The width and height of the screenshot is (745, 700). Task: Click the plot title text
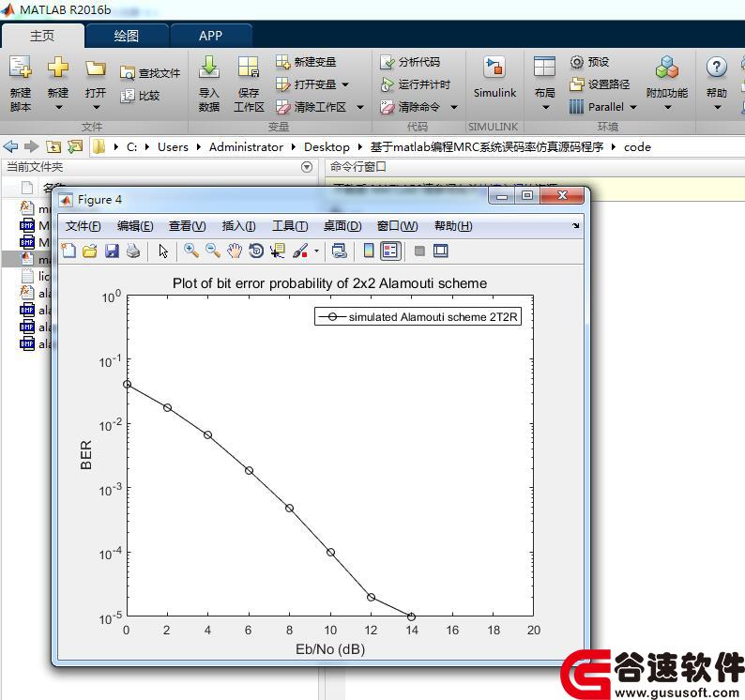pyautogui.click(x=329, y=283)
